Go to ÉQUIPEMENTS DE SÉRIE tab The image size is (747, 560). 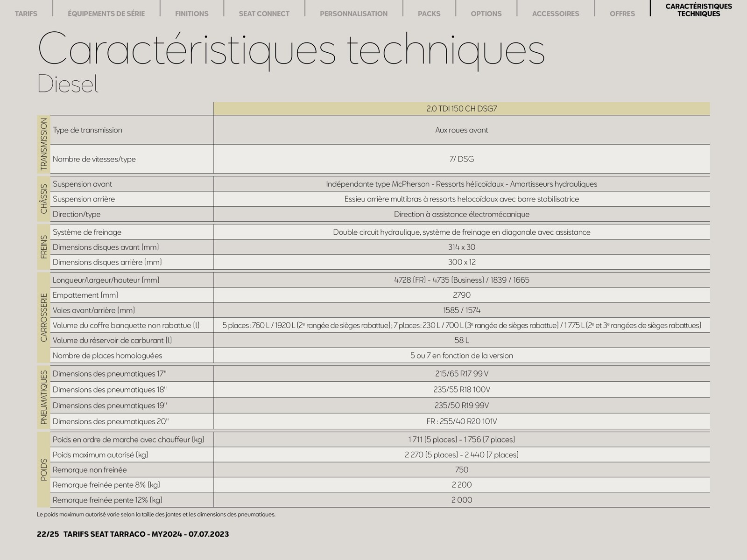(x=106, y=14)
